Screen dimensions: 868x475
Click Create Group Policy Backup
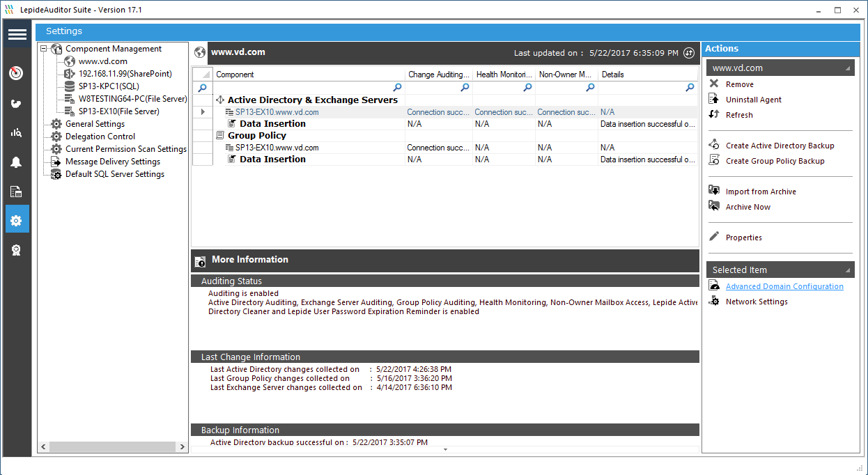click(775, 161)
